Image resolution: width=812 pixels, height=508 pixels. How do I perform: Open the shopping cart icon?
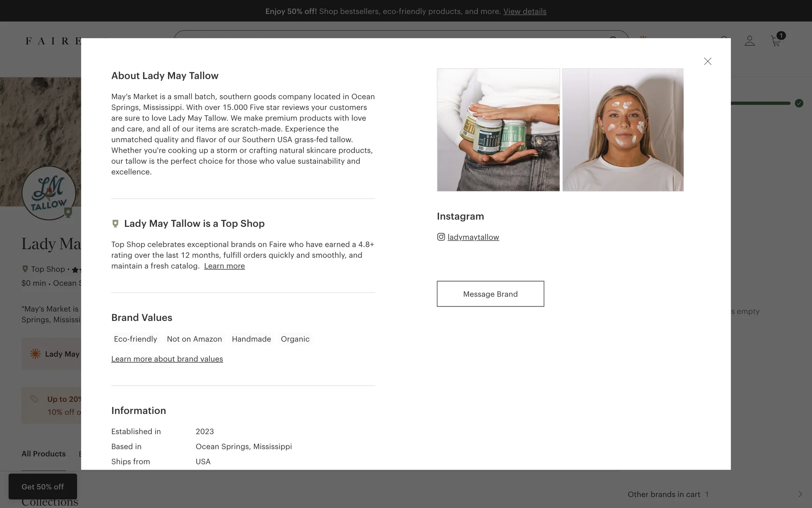pos(776,40)
